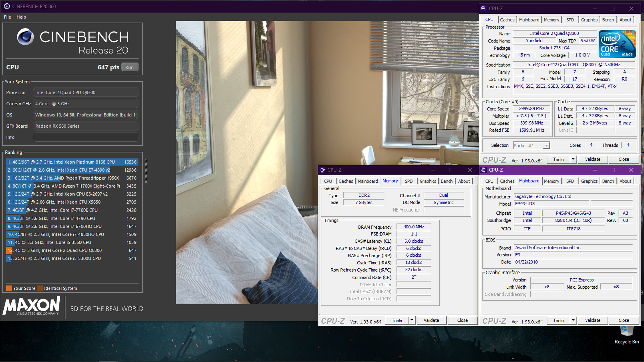Switch to the Caches tab in the top CPU-Z window
The height and width of the screenshot is (362, 644).
(507, 20)
